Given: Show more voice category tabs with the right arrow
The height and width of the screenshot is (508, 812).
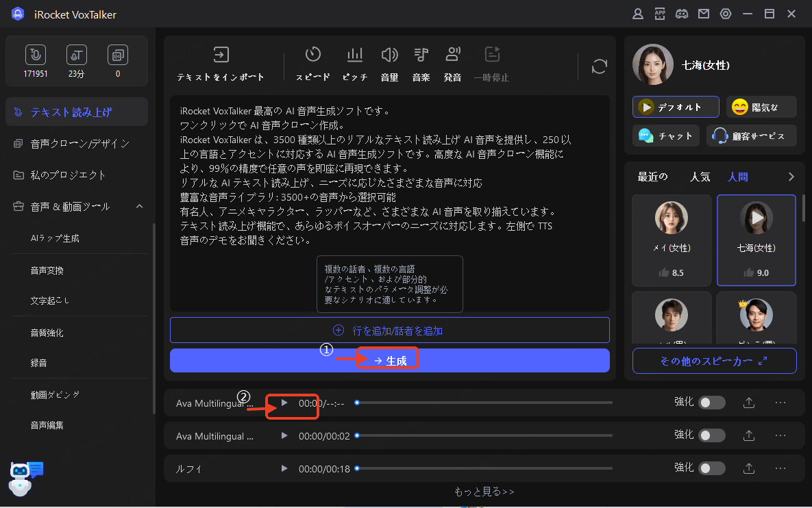Looking at the screenshot, I should pyautogui.click(x=791, y=177).
